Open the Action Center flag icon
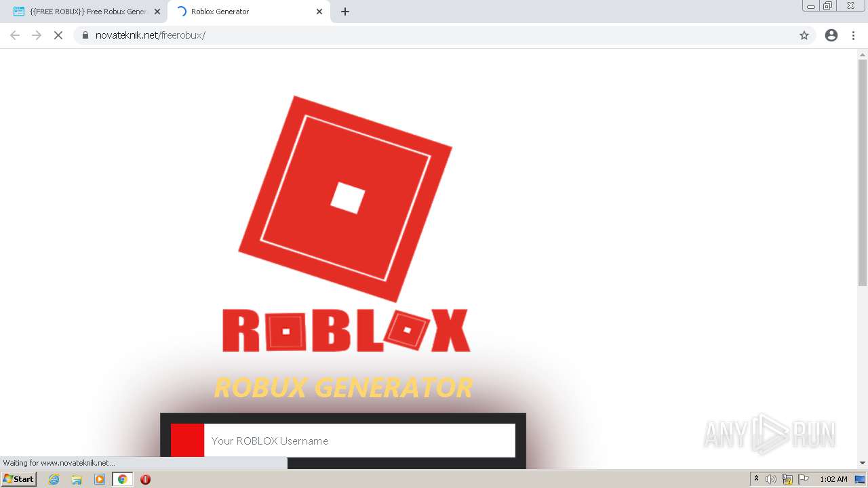Viewport: 868px width, 488px height. coord(804,479)
